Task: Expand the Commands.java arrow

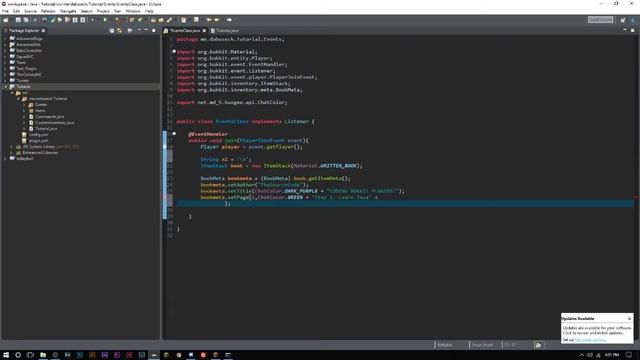Action: 24,117
